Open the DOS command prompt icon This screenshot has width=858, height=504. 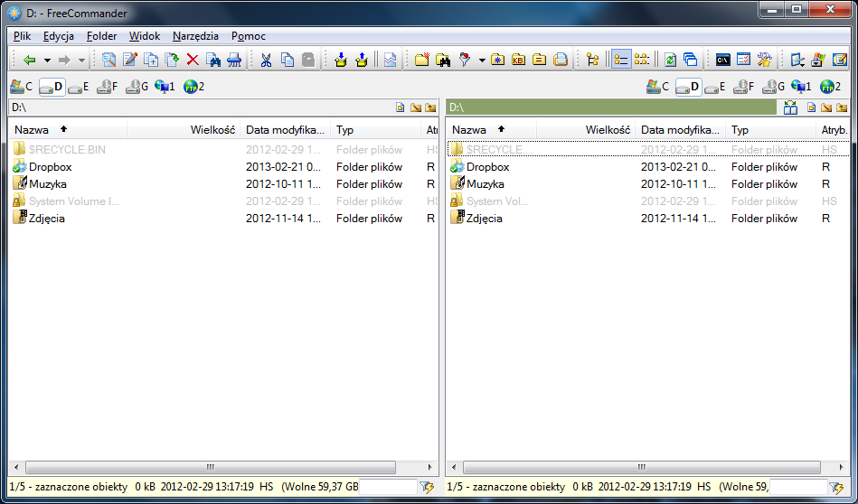pyautogui.click(x=723, y=60)
